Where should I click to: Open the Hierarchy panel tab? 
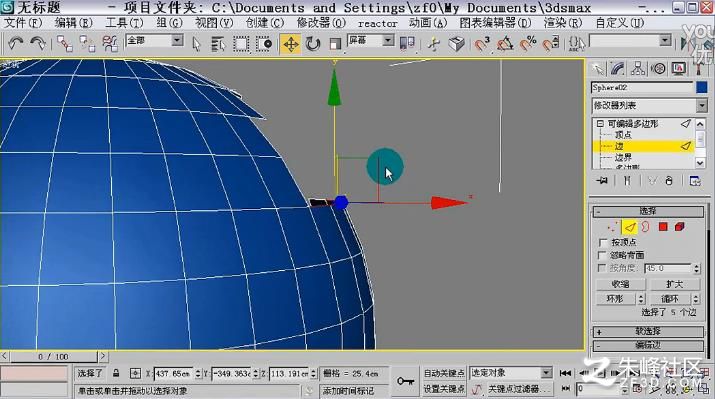637,68
